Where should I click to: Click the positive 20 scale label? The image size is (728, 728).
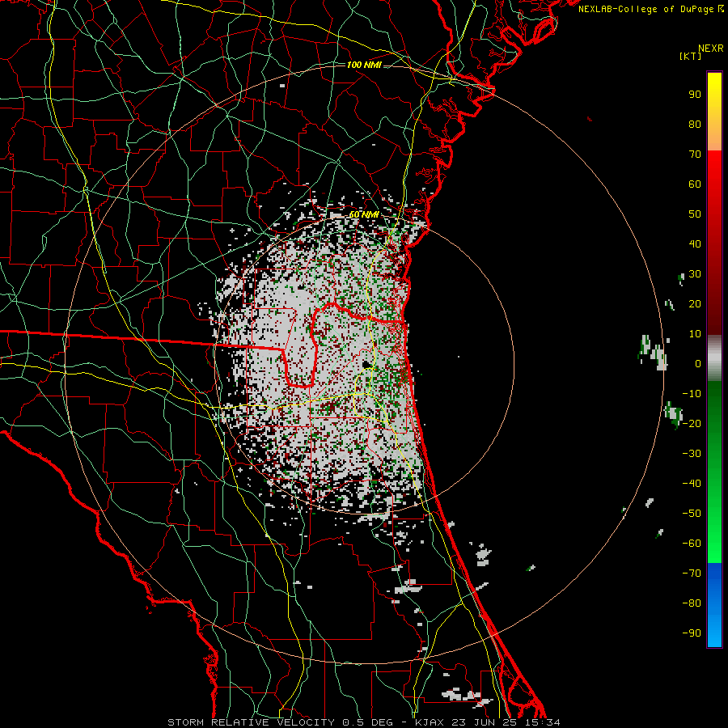tap(695, 304)
